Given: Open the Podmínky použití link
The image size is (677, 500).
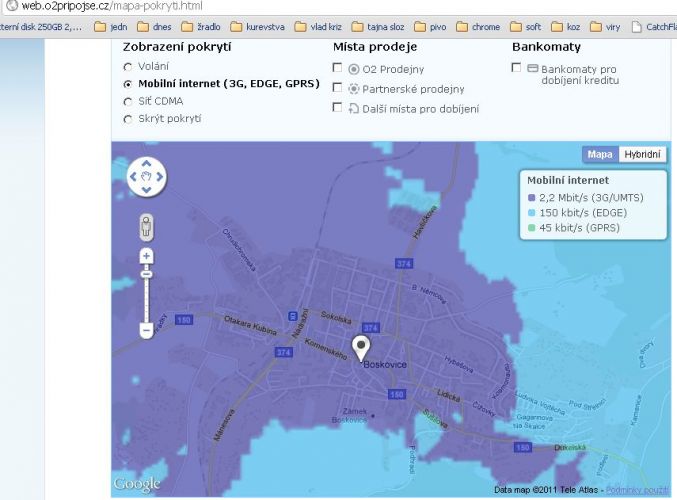Looking at the screenshot, I should click(x=637, y=490).
